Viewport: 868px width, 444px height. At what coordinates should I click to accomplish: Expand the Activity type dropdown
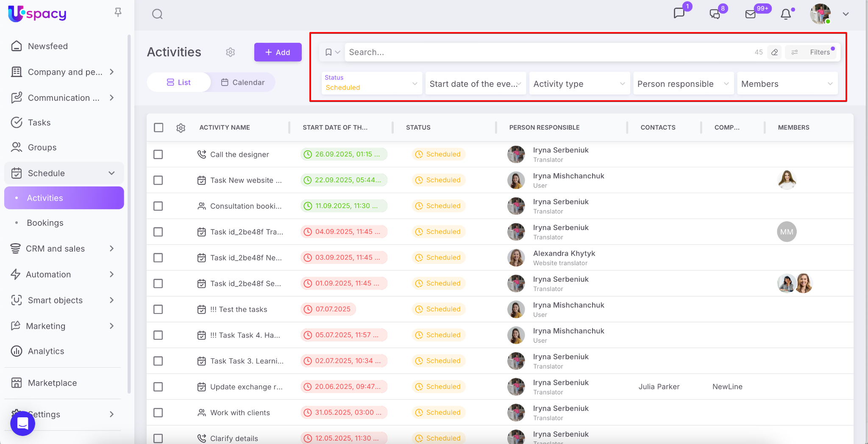579,84
